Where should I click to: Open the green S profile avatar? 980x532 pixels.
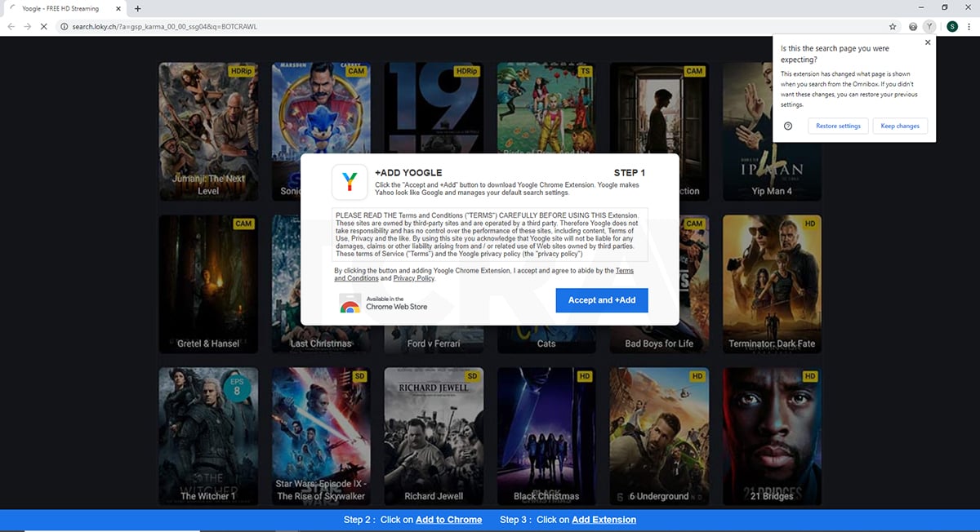[x=952, y=27]
